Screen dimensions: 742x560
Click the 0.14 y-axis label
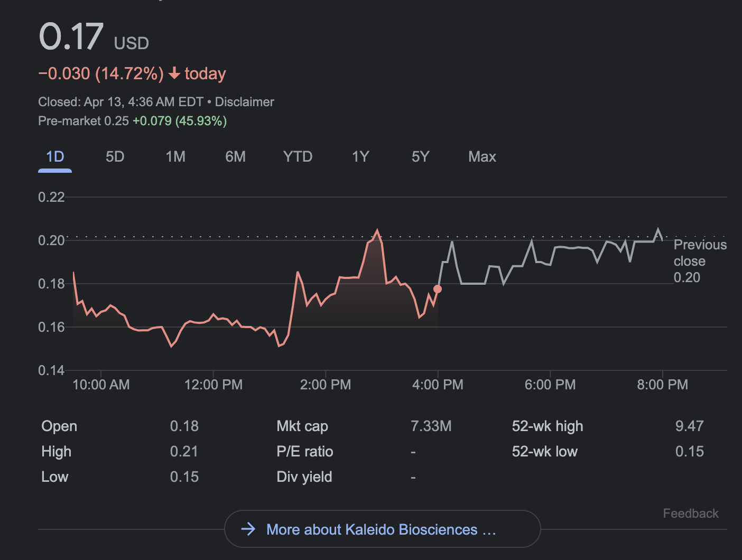(x=51, y=370)
